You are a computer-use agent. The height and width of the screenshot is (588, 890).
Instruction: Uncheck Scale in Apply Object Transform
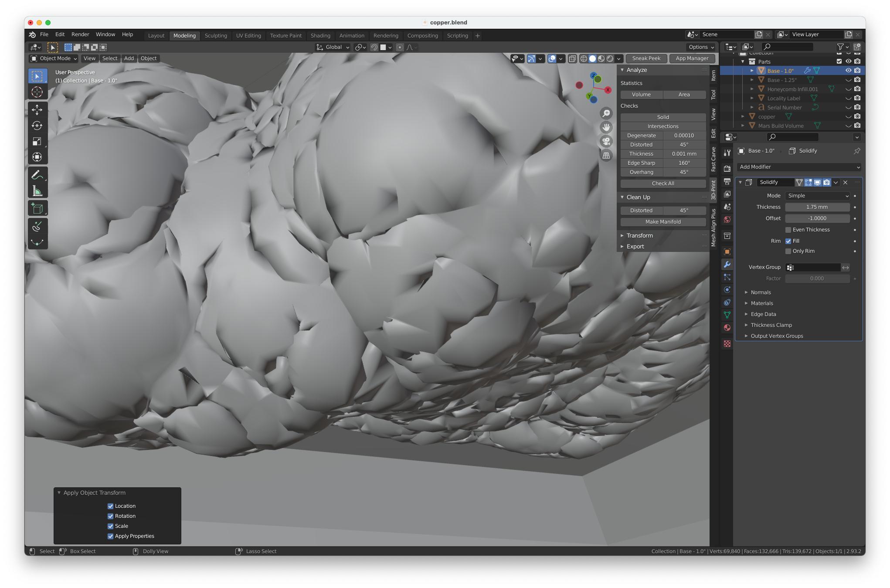tap(110, 526)
